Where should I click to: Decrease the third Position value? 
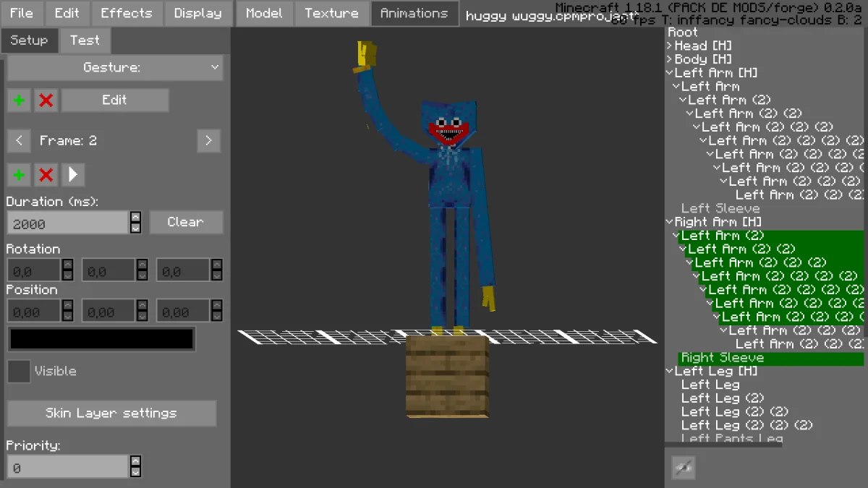click(217, 317)
